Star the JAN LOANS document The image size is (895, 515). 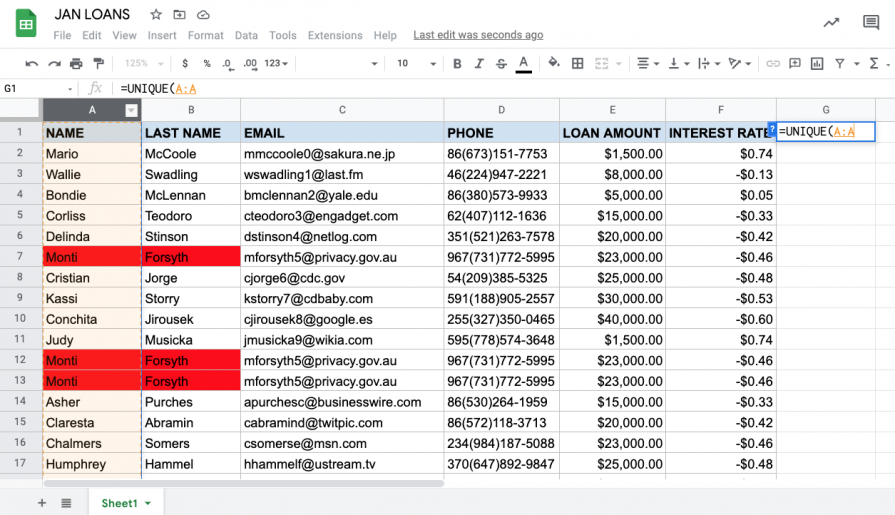(x=156, y=15)
